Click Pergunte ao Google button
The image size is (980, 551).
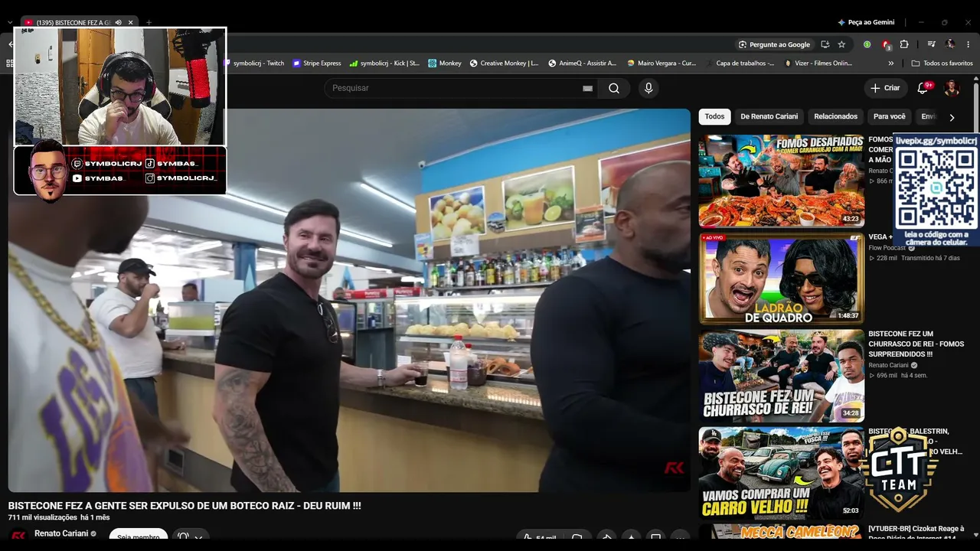click(773, 44)
